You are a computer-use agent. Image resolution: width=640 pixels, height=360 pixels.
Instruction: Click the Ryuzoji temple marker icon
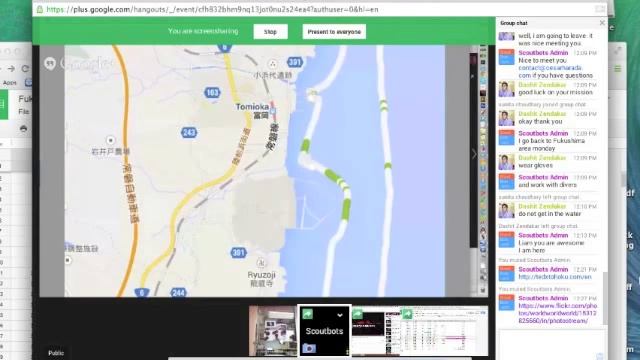pos(261,262)
